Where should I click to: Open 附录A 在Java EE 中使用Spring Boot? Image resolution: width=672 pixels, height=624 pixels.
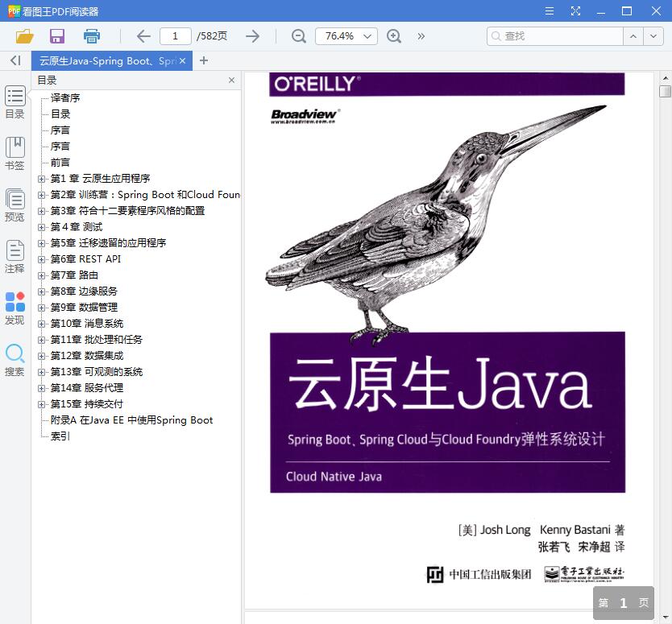[131, 420]
